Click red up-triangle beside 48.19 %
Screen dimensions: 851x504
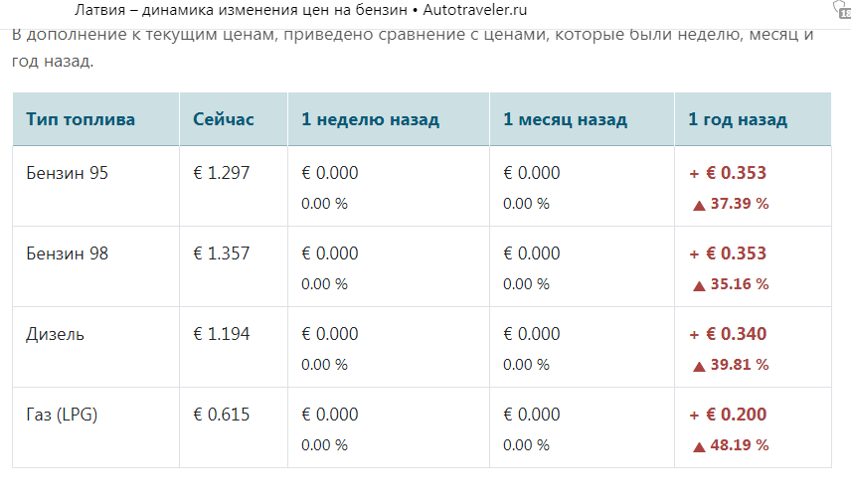[x=699, y=447]
